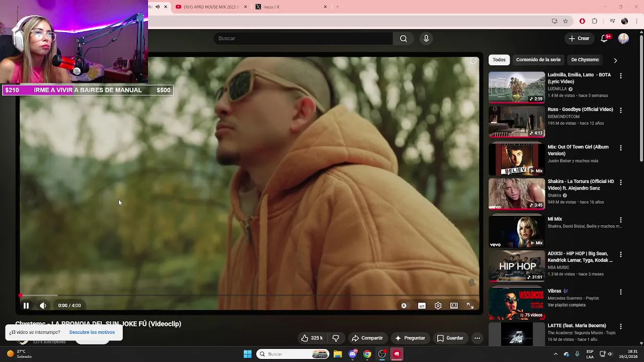
Task: Open more actions ellipsis below video
Action: [477, 338]
